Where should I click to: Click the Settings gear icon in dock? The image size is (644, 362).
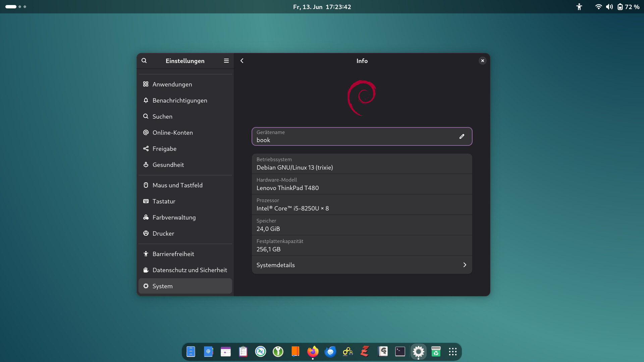tap(418, 351)
